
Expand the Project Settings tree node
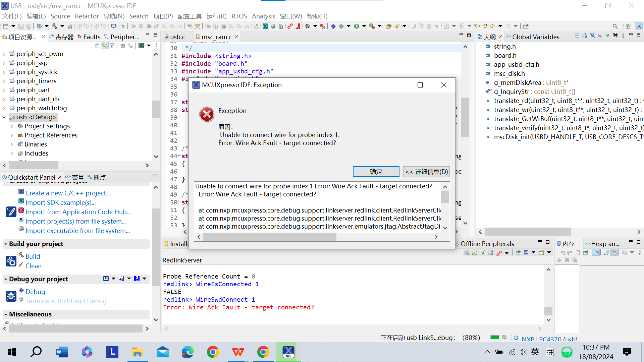pyautogui.click(x=12, y=126)
